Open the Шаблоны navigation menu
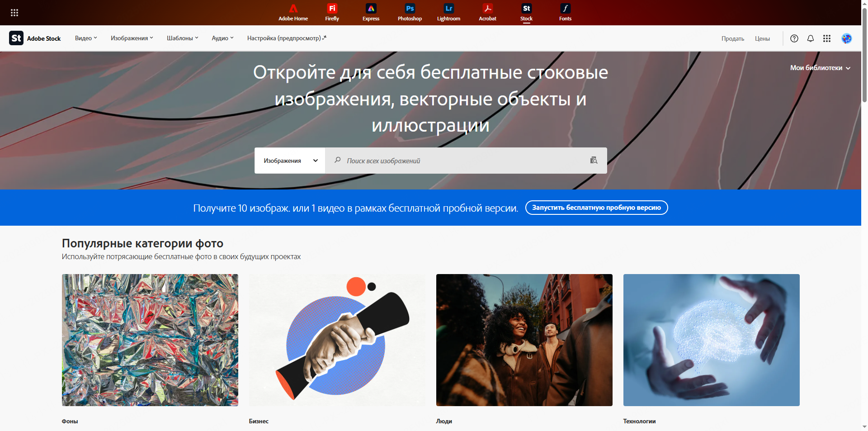 point(183,38)
